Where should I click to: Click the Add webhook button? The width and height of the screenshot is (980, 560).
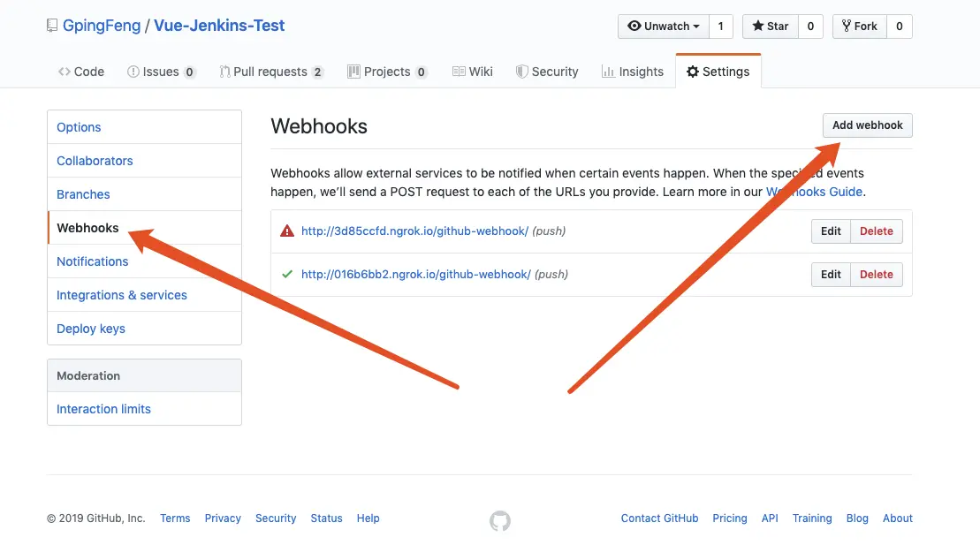(x=867, y=125)
